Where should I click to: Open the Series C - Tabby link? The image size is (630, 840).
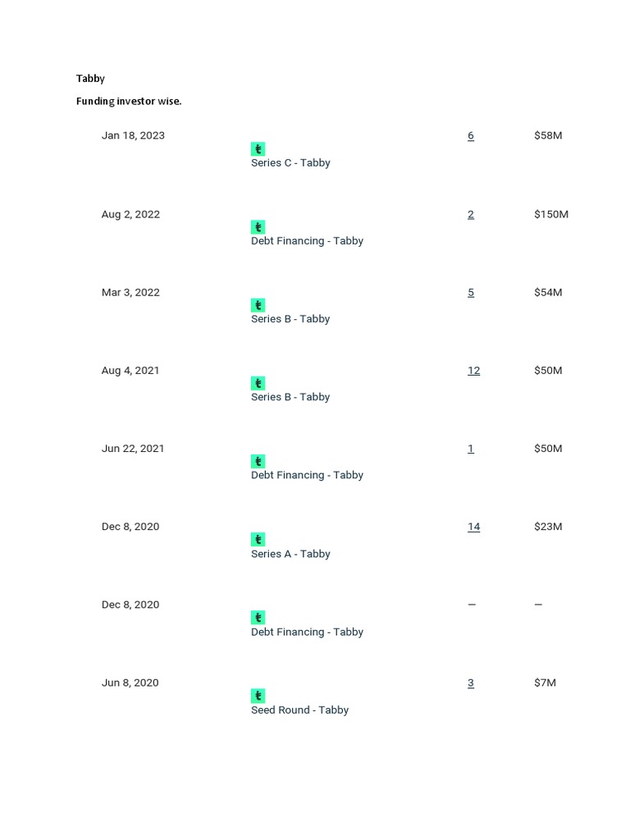290,162
